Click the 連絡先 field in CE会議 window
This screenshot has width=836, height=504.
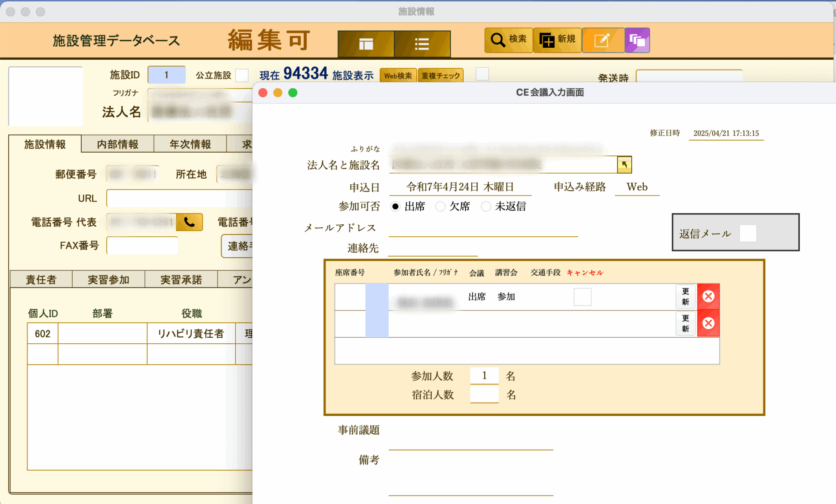pyautogui.click(x=433, y=248)
